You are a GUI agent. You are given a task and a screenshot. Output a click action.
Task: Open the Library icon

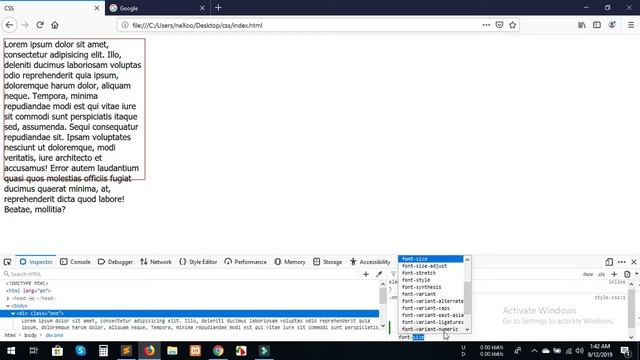pyautogui.click(x=582, y=25)
